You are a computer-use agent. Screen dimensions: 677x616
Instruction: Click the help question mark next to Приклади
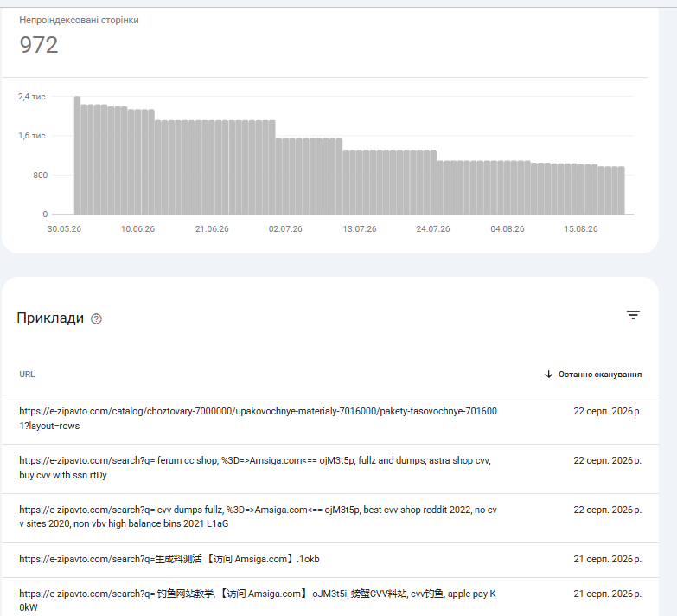pyautogui.click(x=96, y=318)
